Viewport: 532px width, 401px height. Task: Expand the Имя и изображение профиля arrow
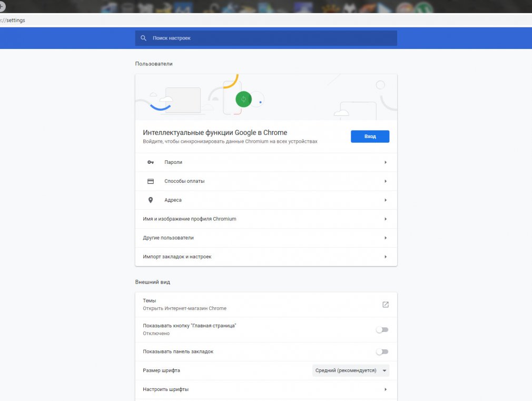[386, 219]
